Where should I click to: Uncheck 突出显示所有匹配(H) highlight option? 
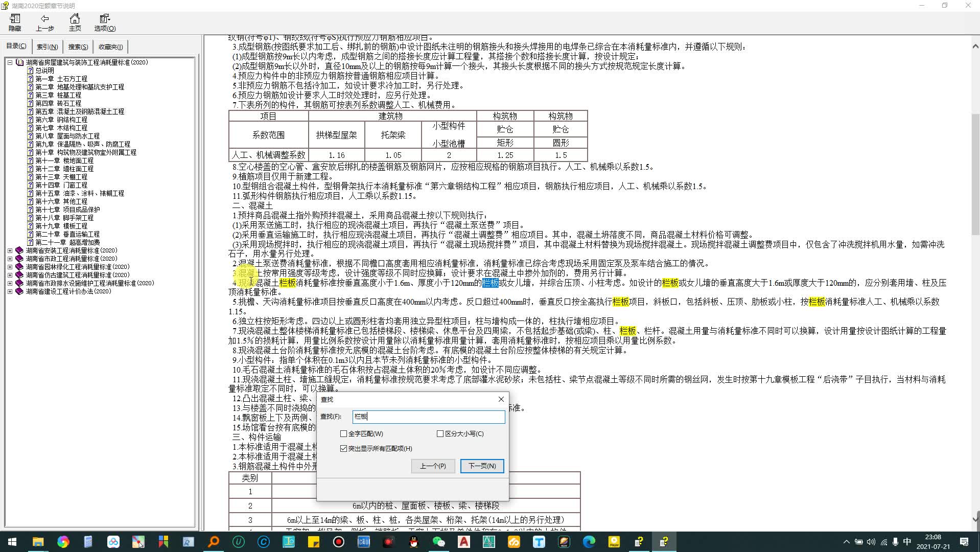tap(343, 448)
